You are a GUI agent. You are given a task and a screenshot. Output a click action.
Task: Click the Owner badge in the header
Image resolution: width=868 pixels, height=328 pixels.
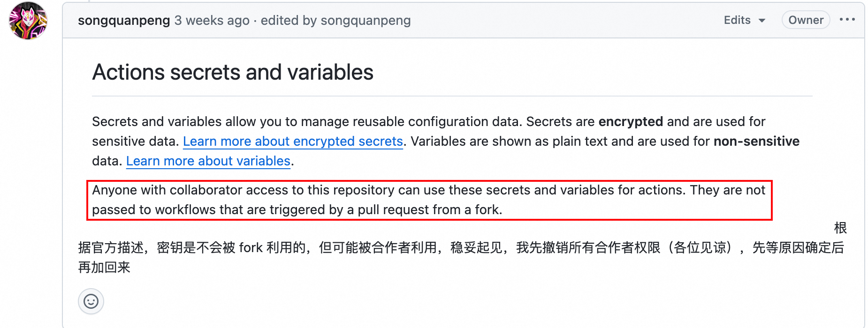806,20
